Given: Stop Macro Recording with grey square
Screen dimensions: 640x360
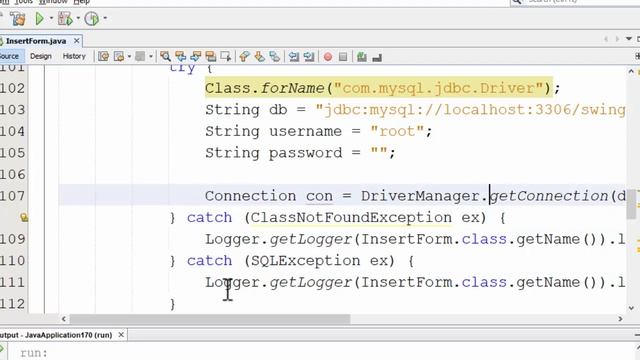Looking at the screenshot, I should point(343,57).
